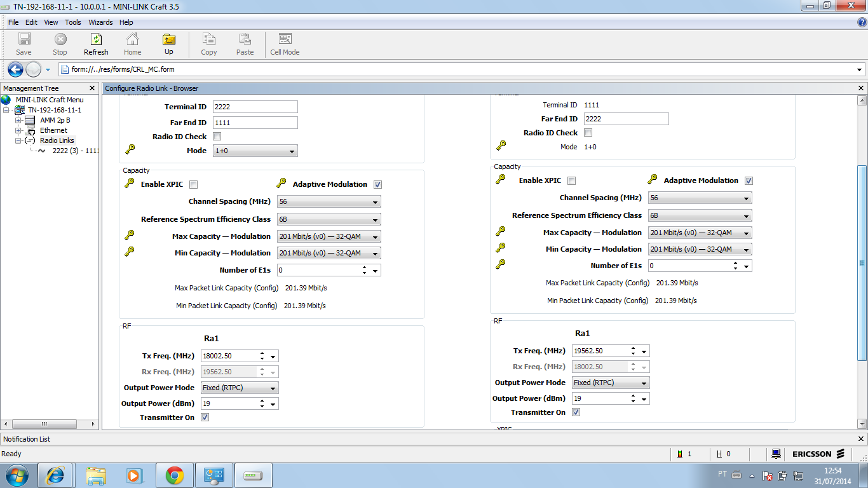This screenshot has width=868, height=488.
Task: Click the address bar with CRL_MC.form
Action: pyautogui.click(x=462, y=69)
